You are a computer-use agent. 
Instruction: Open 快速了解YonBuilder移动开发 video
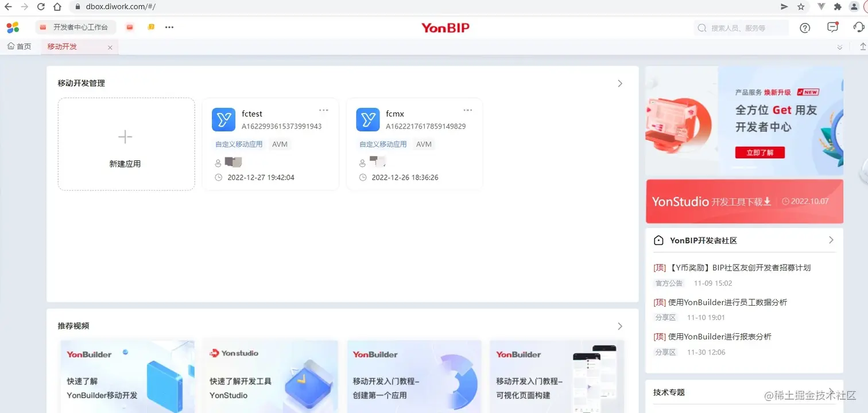127,376
